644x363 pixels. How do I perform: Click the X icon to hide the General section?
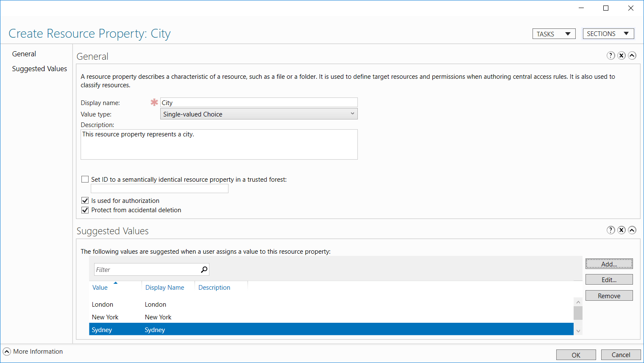click(x=622, y=55)
